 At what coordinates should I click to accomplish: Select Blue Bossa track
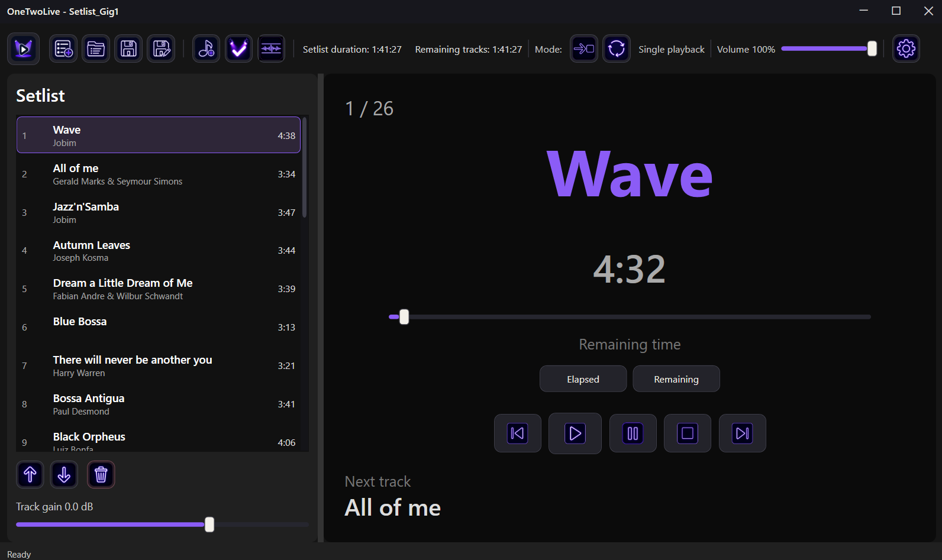click(x=159, y=327)
